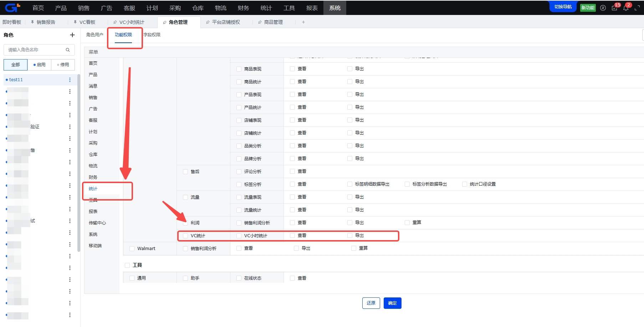Tick 查看 in the VC小时统计 row
644x327 pixels.
(292, 235)
